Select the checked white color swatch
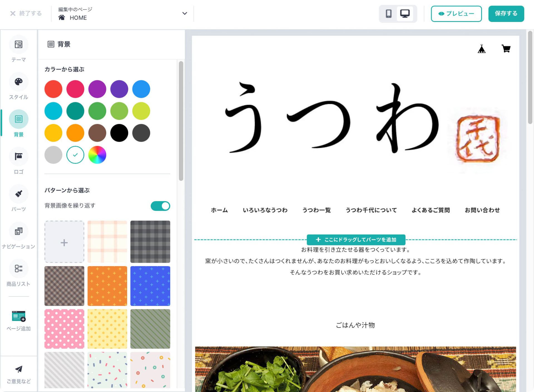Viewport: 534px width, 392px height. (x=75, y=155)
